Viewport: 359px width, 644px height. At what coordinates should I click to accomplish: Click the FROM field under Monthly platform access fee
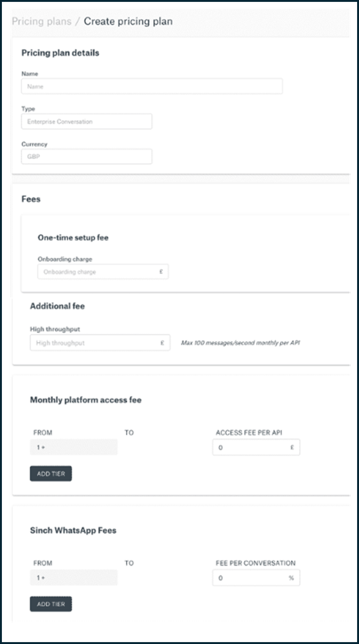[74, 447]
